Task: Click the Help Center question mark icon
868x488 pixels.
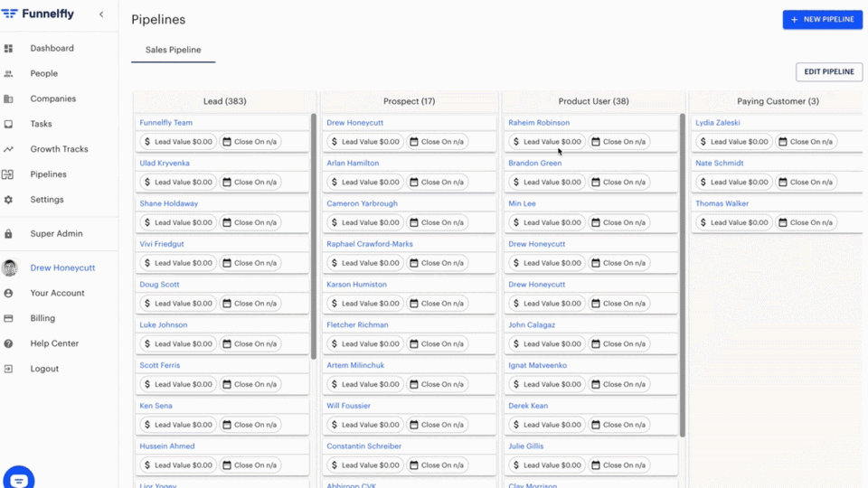Action: 8,343
